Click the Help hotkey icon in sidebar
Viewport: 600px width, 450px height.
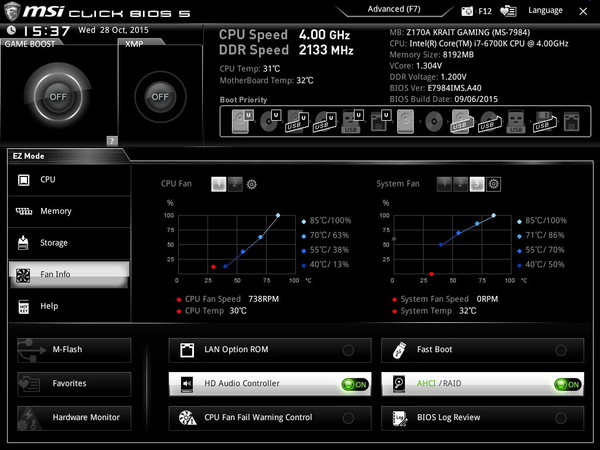pos(24,307)
